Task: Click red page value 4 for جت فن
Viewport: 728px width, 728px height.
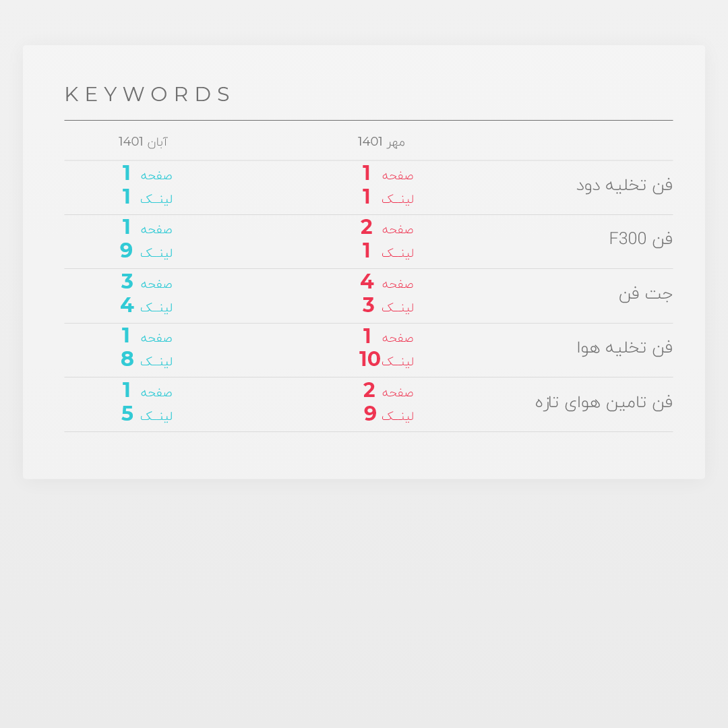Action: tap(367, 281)
